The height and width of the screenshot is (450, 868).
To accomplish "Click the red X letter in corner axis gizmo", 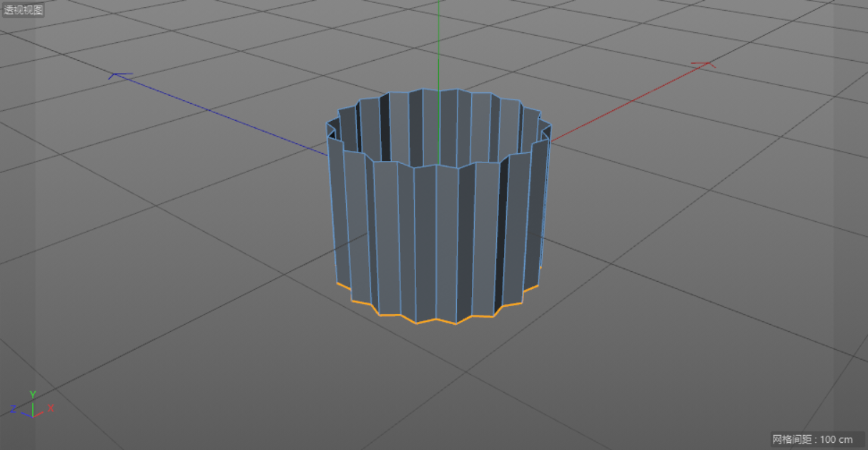I will tap(51, 409).
